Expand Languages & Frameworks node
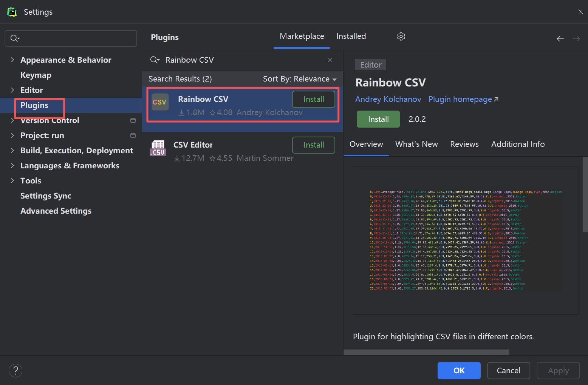Screen dimensions: 588x385 click(12, 165)
